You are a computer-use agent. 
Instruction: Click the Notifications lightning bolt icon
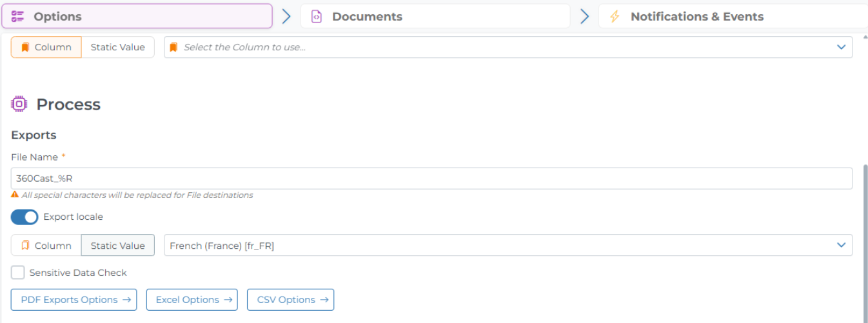coord(615,17)
